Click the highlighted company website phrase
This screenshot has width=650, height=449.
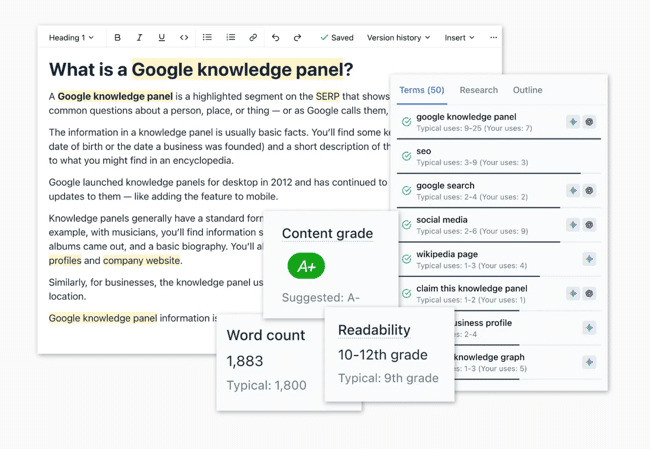142,260
